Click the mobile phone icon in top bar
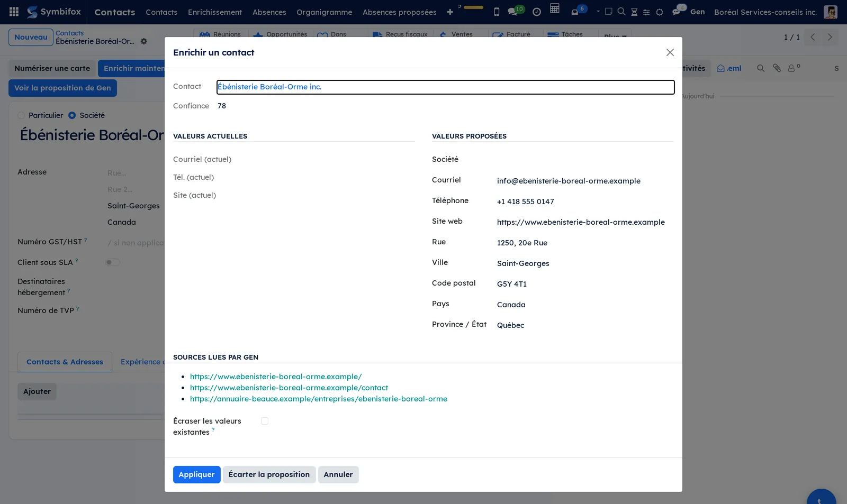Screen dimensions: 847x504 pyautogui.click(x=497, y=12)
